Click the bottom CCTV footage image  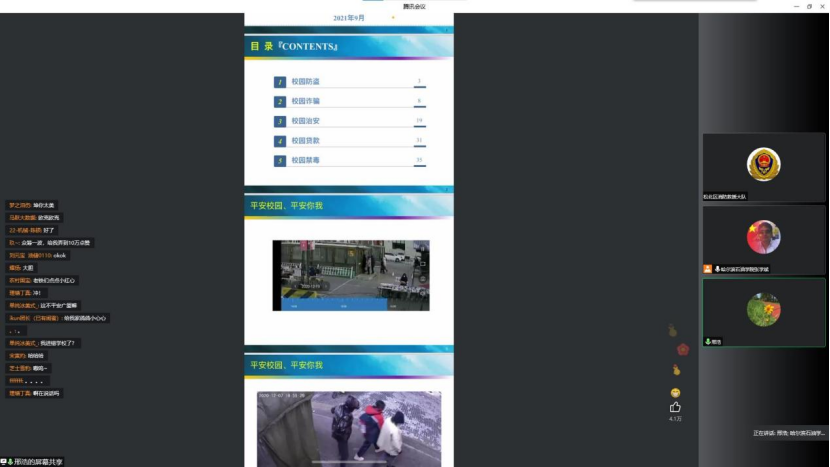[x=349, y=428]
